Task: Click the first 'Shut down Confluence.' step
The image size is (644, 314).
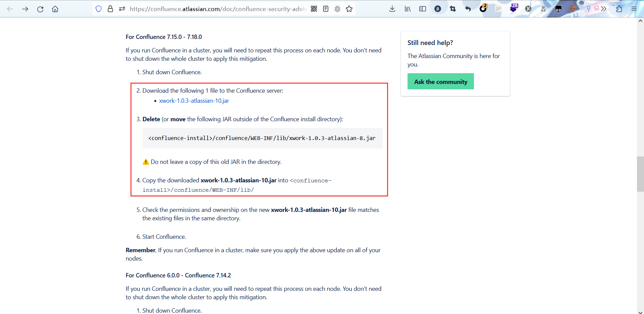Action: 172,72
